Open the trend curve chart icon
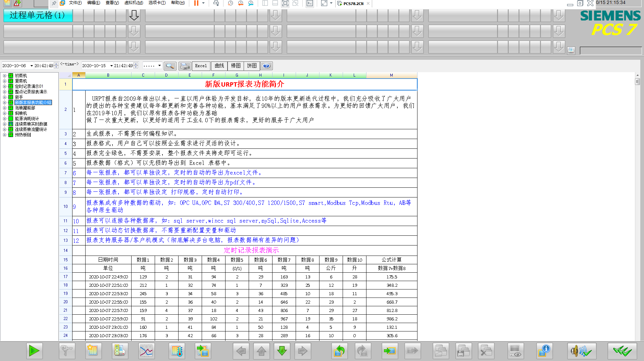The image size is (644, 361). point(146,351)
